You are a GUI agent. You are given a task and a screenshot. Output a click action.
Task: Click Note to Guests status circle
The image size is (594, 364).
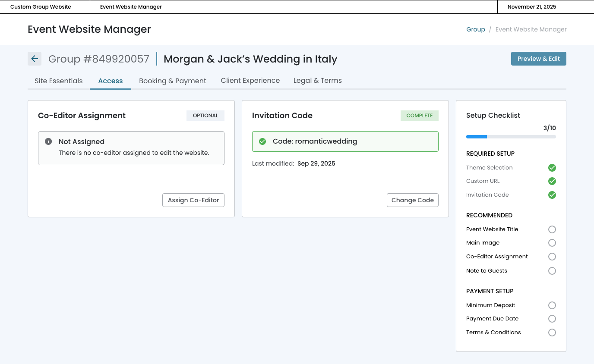click(552, 271)
